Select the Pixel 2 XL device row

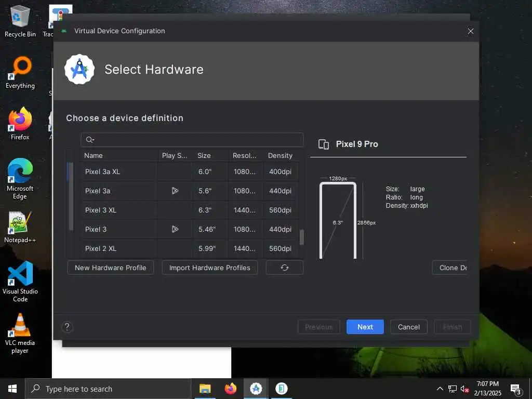tap(190, 248)
